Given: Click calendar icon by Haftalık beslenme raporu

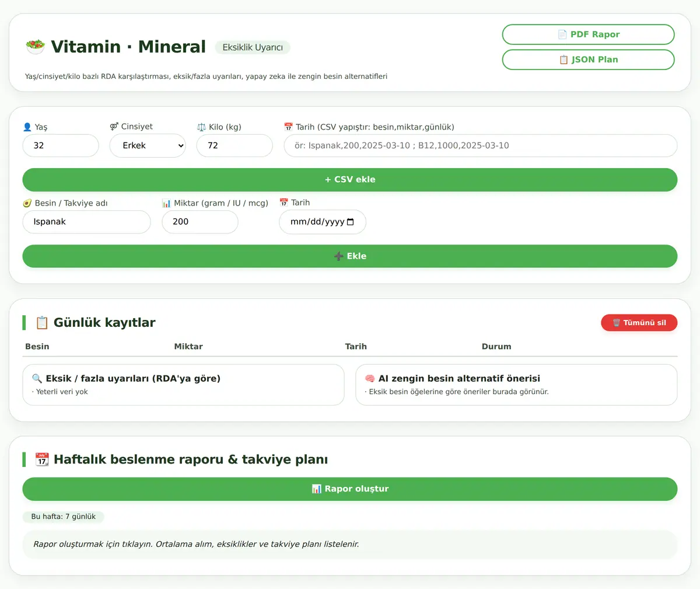Looking at the screenshot, I should click(42, 459).
